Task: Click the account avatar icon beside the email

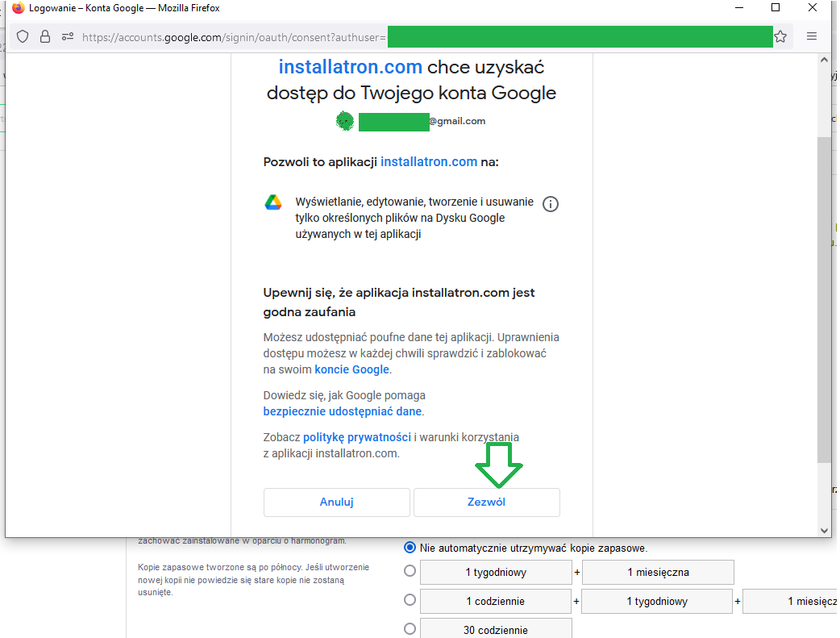Action: (x=345, y=121)
